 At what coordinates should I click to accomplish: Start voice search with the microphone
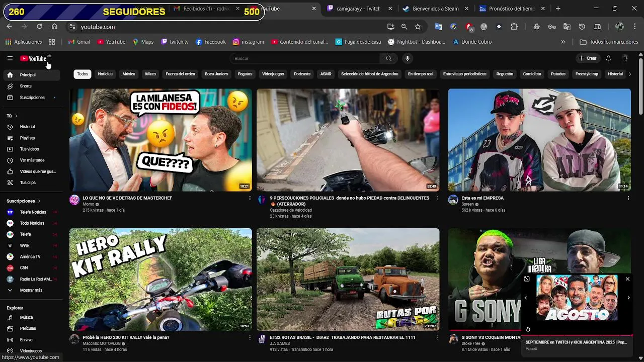pyautogui.click(x=408, y=58)
